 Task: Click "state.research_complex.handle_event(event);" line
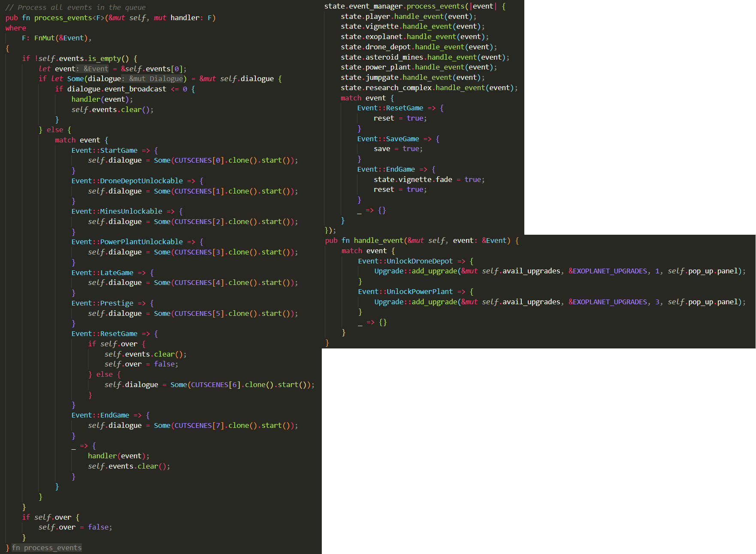click(x=429, y=88)
